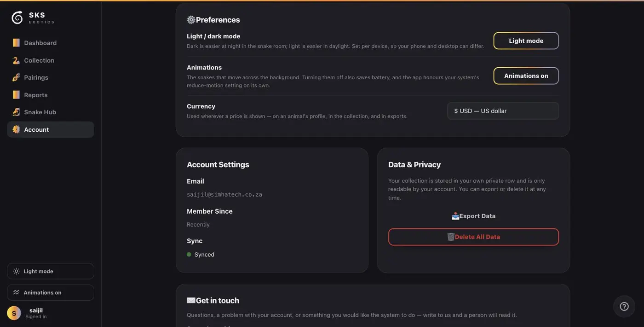The width and height of the screenshot is (644, 327).
Task: Click the trash icon on Delete All Data
Action: [451, 237]
